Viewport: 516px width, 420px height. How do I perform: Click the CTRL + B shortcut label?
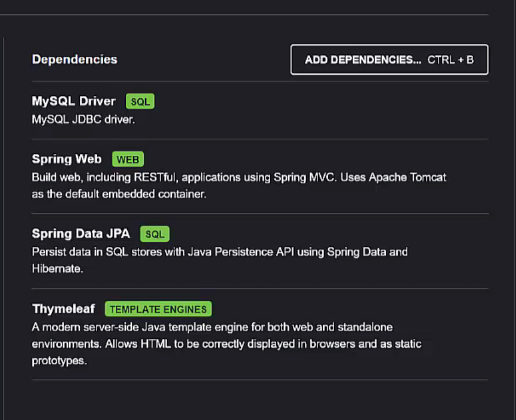[x=450, y=60]
